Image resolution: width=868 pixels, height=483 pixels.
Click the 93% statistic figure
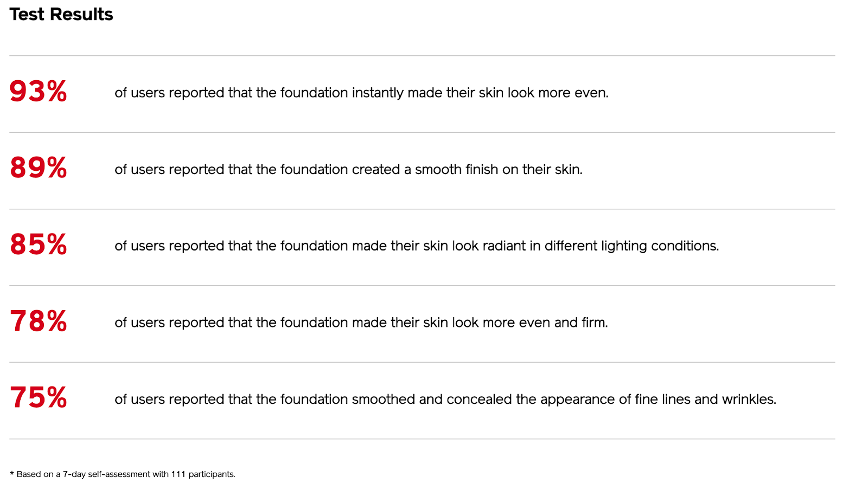39,91
